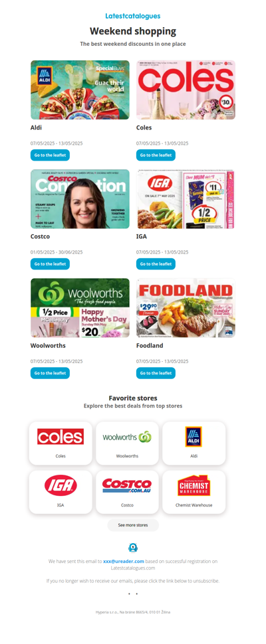This screenshot has width=266, height=644.
Task: Go to the Foodland leaflet button
Action: click(x=156, y=373)
